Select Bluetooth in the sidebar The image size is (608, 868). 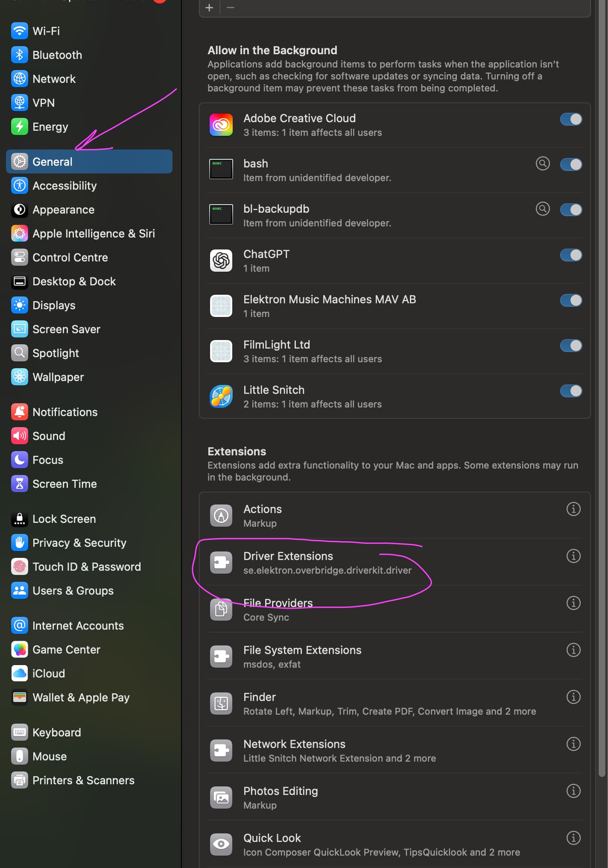tap(57, 55)
